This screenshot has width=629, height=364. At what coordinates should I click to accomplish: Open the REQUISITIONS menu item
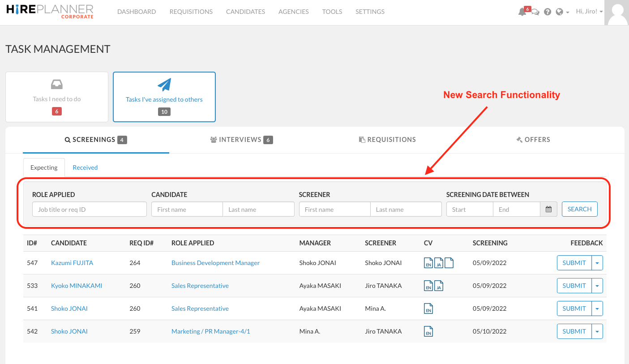pos(191,11)
